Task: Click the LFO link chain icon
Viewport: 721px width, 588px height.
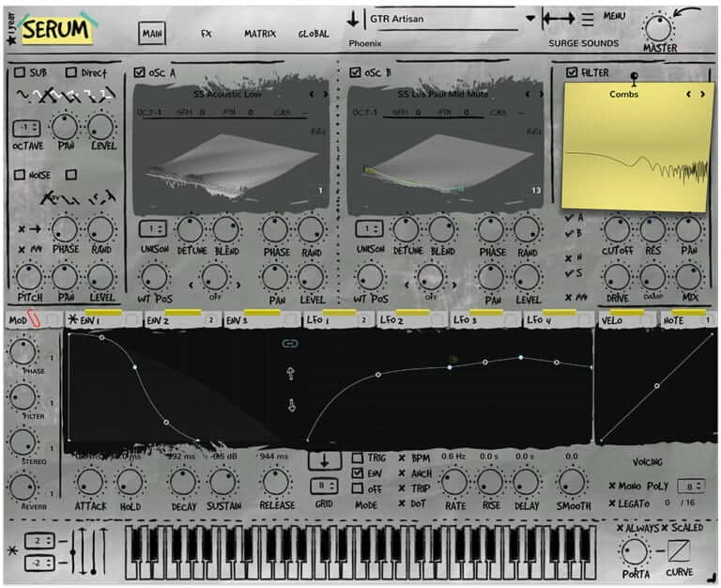Action: 290,343
